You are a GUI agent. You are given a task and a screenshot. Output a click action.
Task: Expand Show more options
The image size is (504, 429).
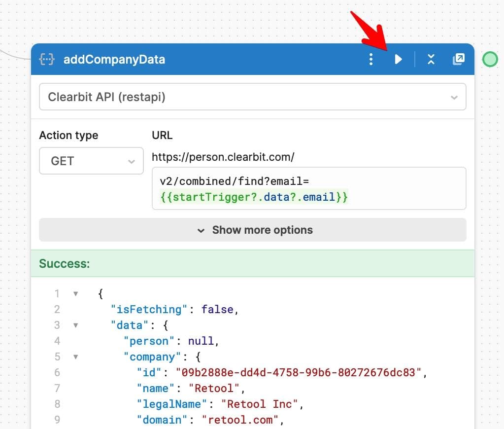(252, 230)
